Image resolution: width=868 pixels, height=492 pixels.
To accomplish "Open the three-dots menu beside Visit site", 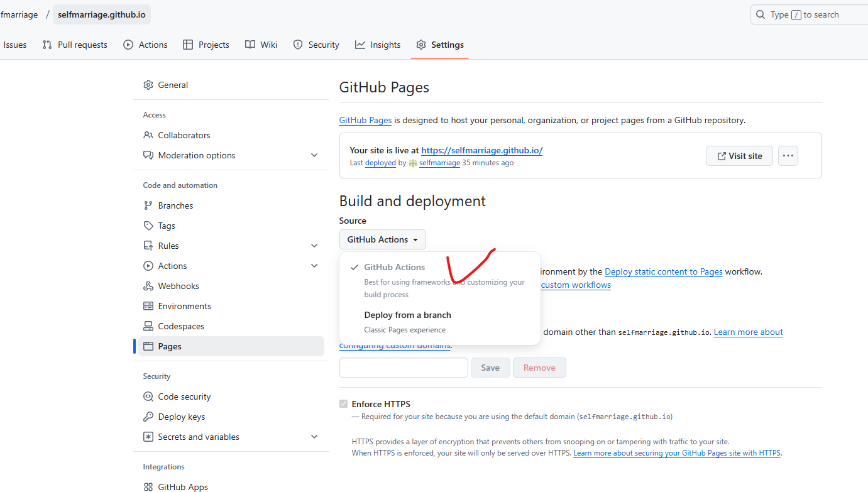I will click(788, 156).
